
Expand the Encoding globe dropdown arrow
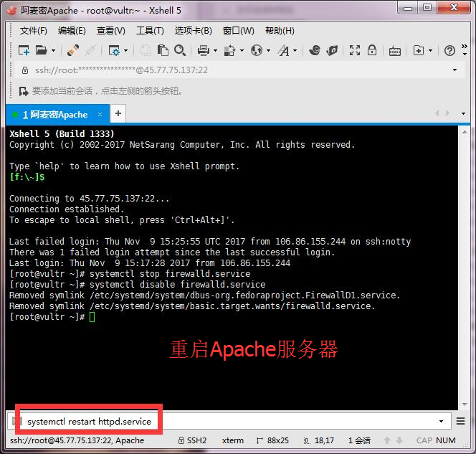coord(268,50)
